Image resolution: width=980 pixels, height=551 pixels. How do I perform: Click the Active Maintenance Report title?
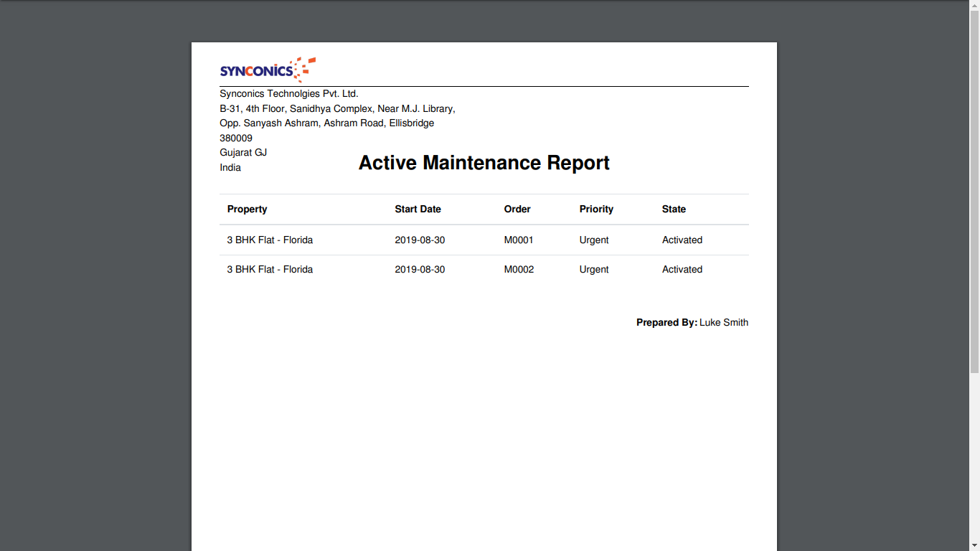tap(484, 163)
